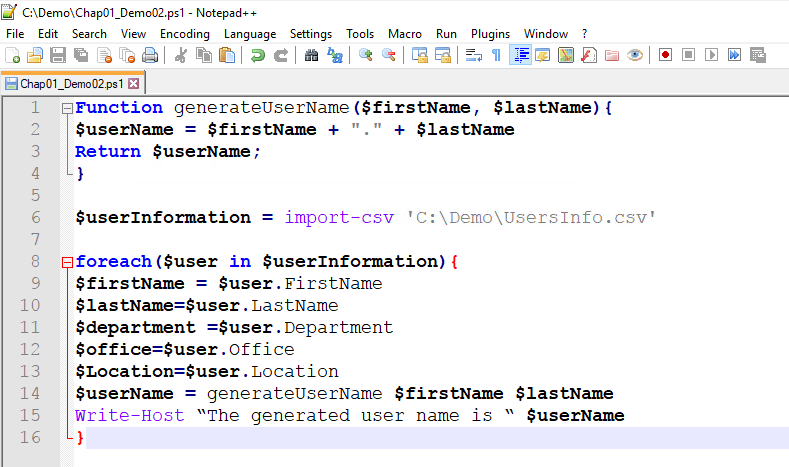The image size is (789, 467).
Task: Collapse the generateUserName function fold
Action: pyautogui.click(x=67, y=108)
